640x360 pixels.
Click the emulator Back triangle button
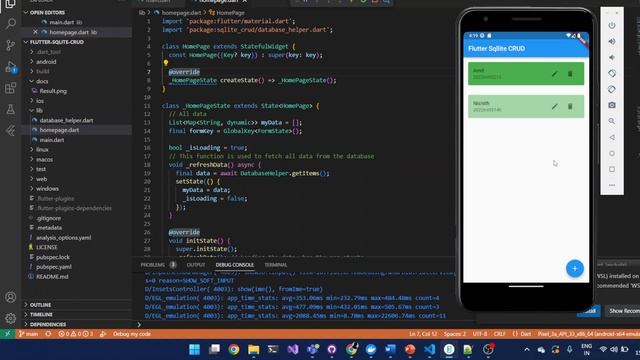(x=612, y=138)
